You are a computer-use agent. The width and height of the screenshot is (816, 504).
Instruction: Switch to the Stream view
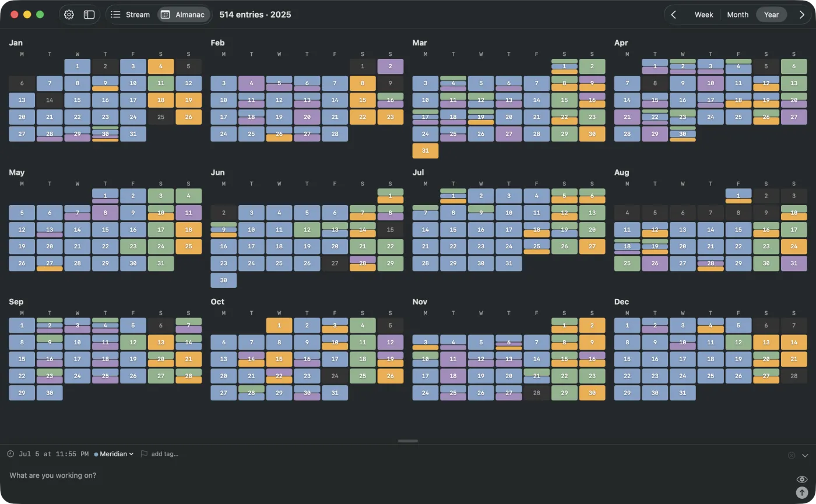tap(131, 15)
